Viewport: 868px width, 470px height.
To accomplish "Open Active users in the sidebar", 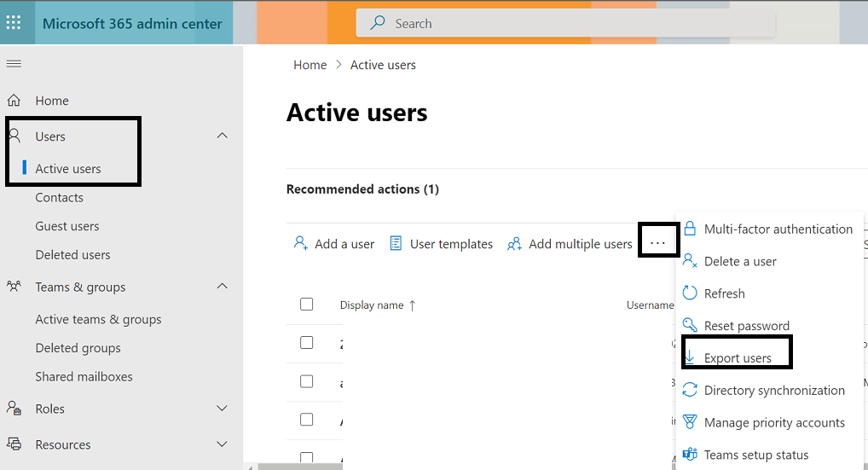I will (x=68, y=168).
